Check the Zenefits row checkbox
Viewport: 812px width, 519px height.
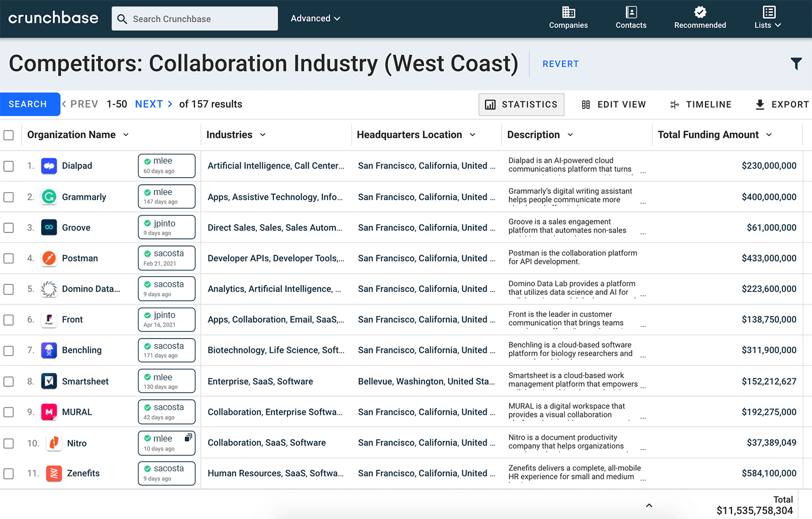pos(9,473)
